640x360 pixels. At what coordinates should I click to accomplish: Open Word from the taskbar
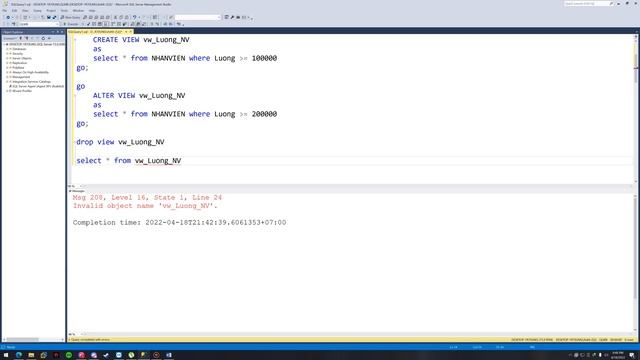coord(169,355)
